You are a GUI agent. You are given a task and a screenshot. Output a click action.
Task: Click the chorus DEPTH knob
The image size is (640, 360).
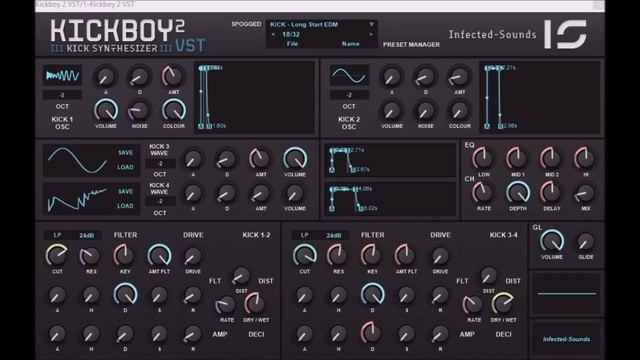518,193
